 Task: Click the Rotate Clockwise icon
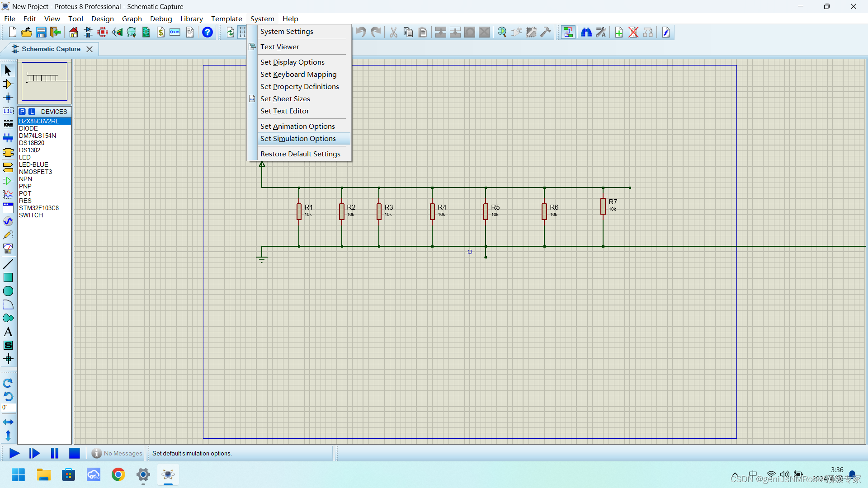click(x=8, y=383)
